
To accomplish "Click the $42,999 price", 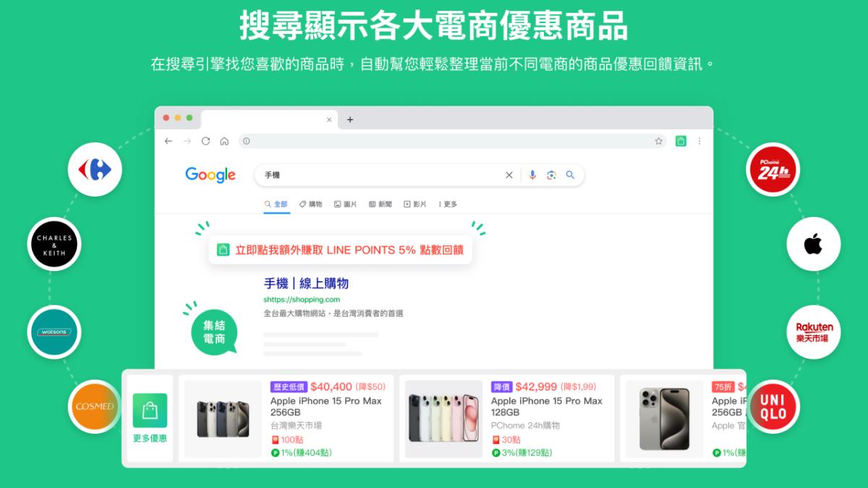I will click(537, 387).
